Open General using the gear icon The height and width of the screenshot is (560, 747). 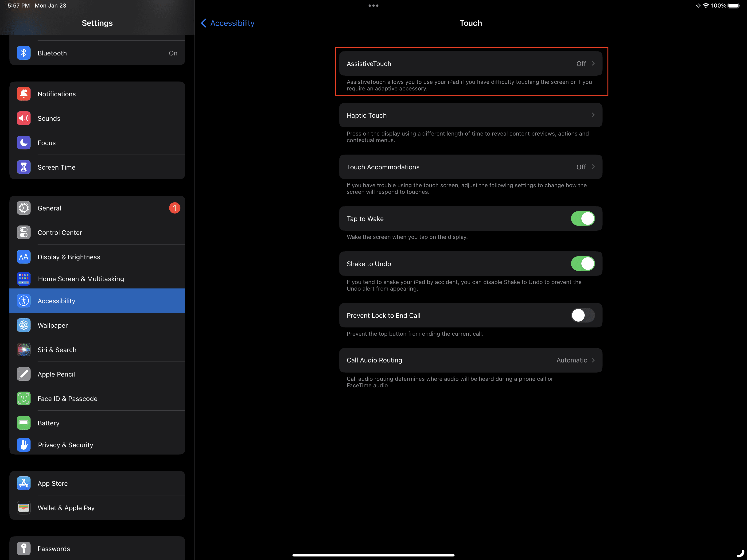click(x=24, y=208)
